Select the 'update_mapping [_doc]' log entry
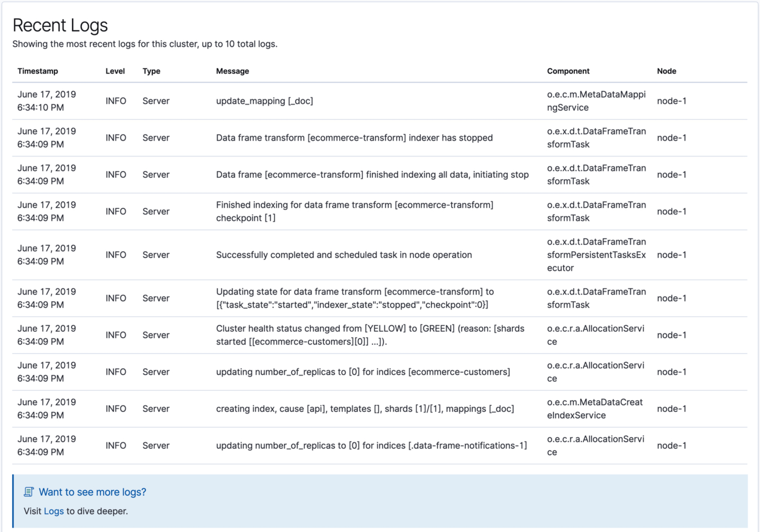This screenshot has height=532, width=760. coord(265,101)
